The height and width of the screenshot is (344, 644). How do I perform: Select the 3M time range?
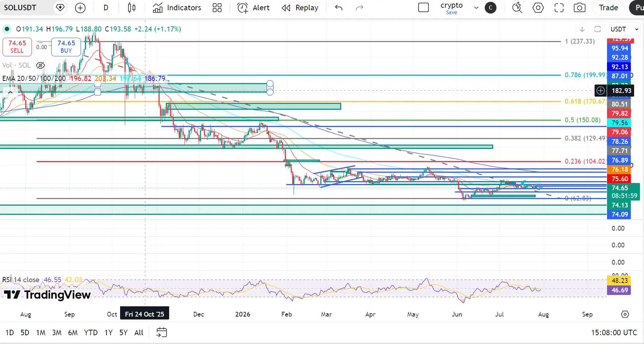57,333
